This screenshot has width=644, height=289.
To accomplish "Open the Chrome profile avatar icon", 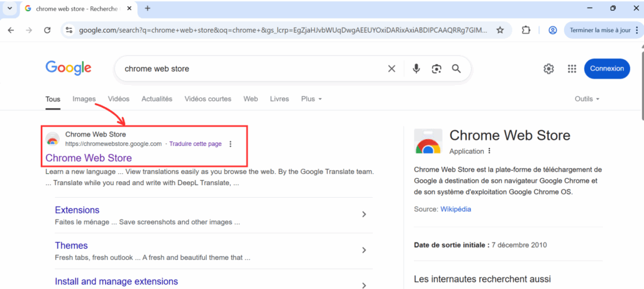I will 553,30.
